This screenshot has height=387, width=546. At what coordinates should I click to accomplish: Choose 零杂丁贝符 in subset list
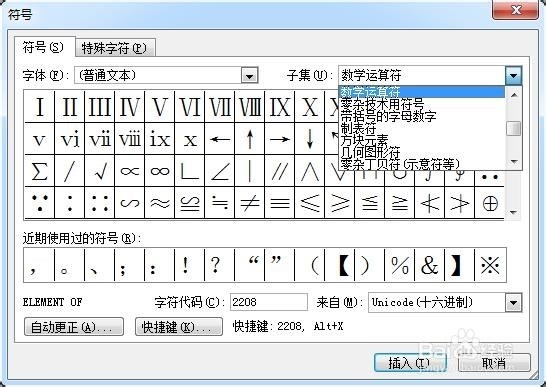click(421, 164)
